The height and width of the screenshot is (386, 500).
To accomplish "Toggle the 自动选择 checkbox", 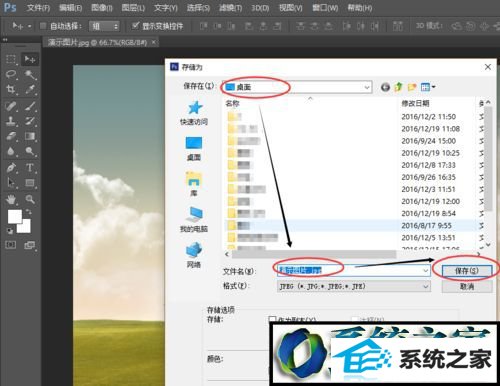I will (x=43, y=26).
